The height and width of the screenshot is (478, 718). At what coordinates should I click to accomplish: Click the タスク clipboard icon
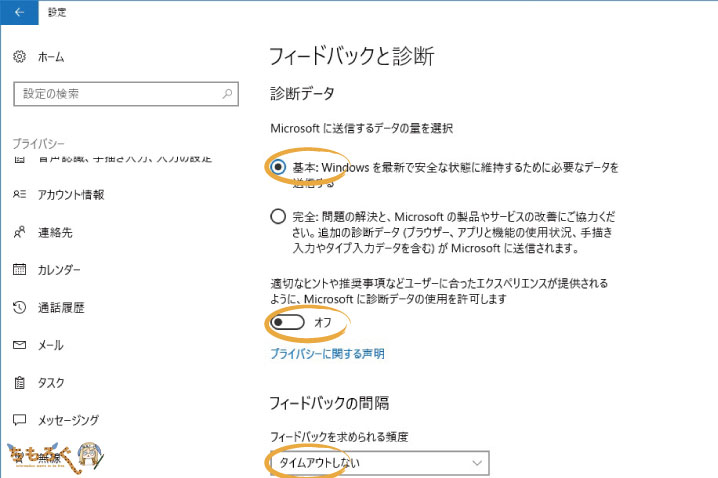(x=19, y=382)
